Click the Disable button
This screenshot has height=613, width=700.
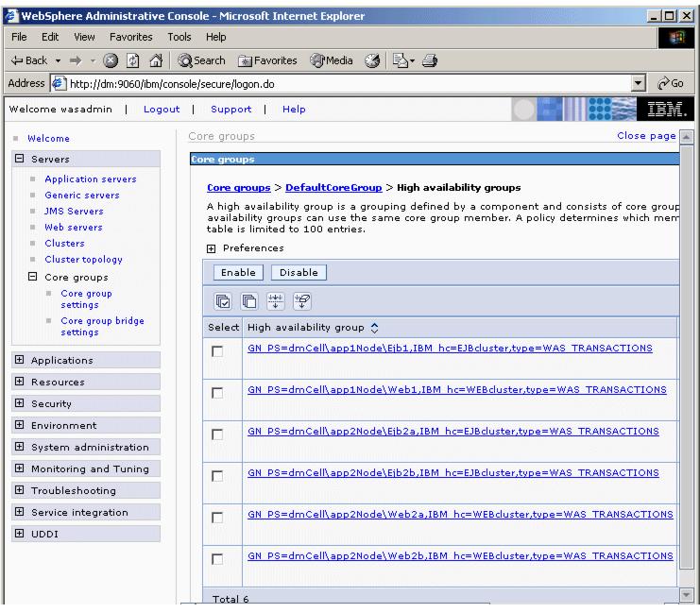(299, 273)
